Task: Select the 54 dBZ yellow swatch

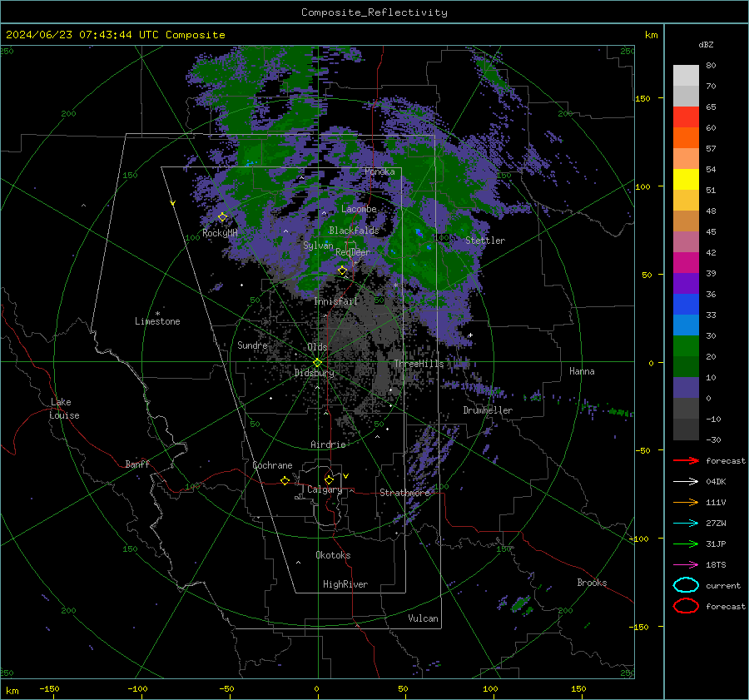Action: (x=686, y=180)
